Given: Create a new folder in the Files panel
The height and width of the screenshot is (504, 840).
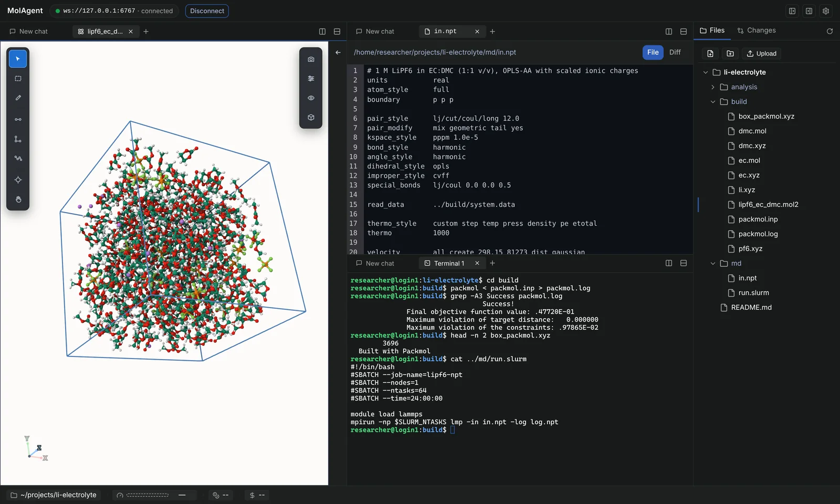Looking at the screenshot, I should 730,54.
